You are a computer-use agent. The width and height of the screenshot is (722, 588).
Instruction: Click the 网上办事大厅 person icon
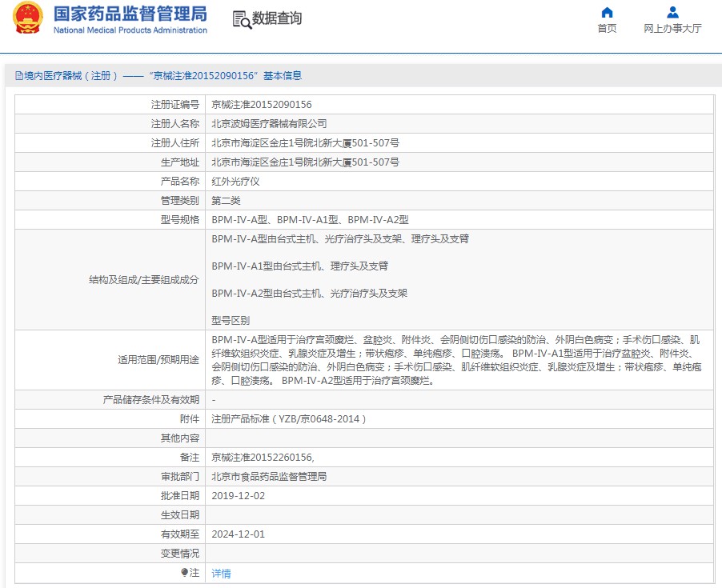[x=672, y=12]
